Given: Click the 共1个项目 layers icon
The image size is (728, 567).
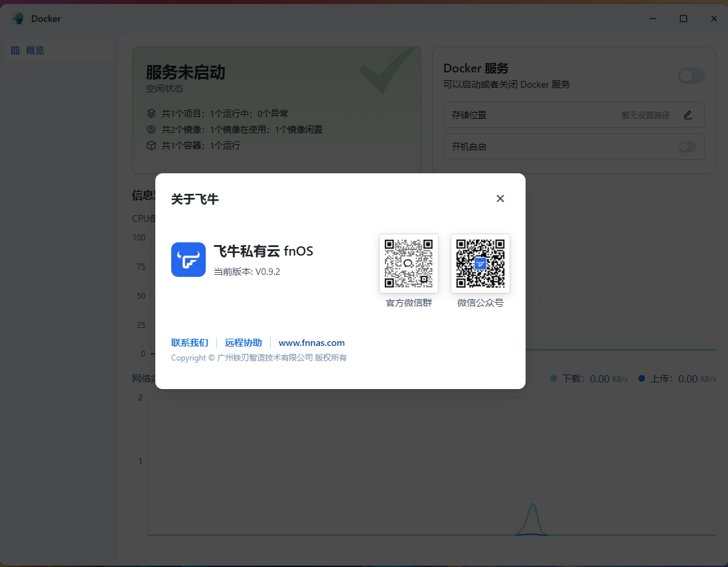Looking at the screenshot, I should (151, 114).
